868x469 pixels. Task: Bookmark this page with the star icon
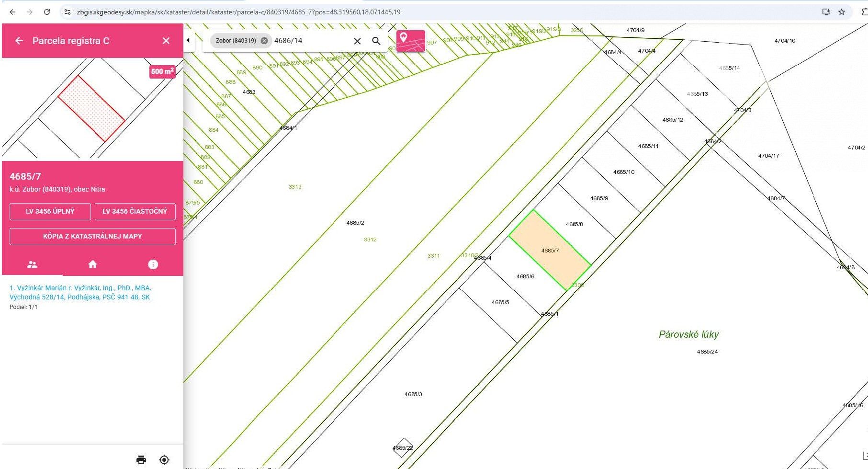click(842, 12)
